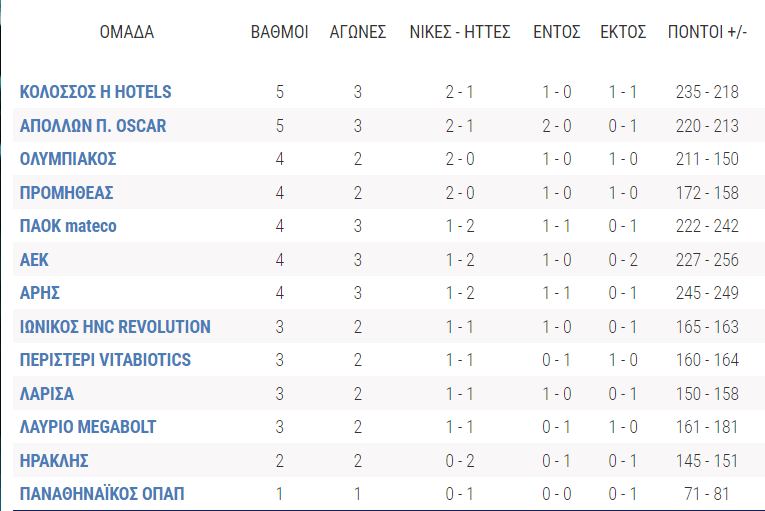Click the ΟΜΑΔΑ column header
This screenshot has height=511, width=765.
(127, 32)
